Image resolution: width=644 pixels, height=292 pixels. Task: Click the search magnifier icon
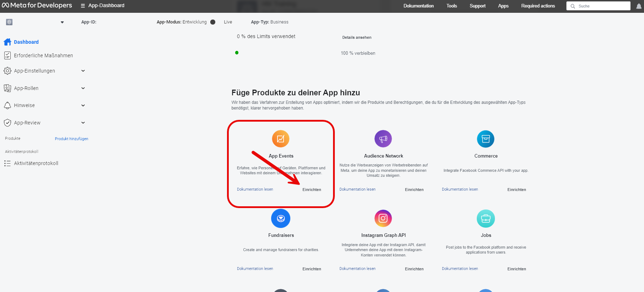pyautogui.click(x=573, y=6)
